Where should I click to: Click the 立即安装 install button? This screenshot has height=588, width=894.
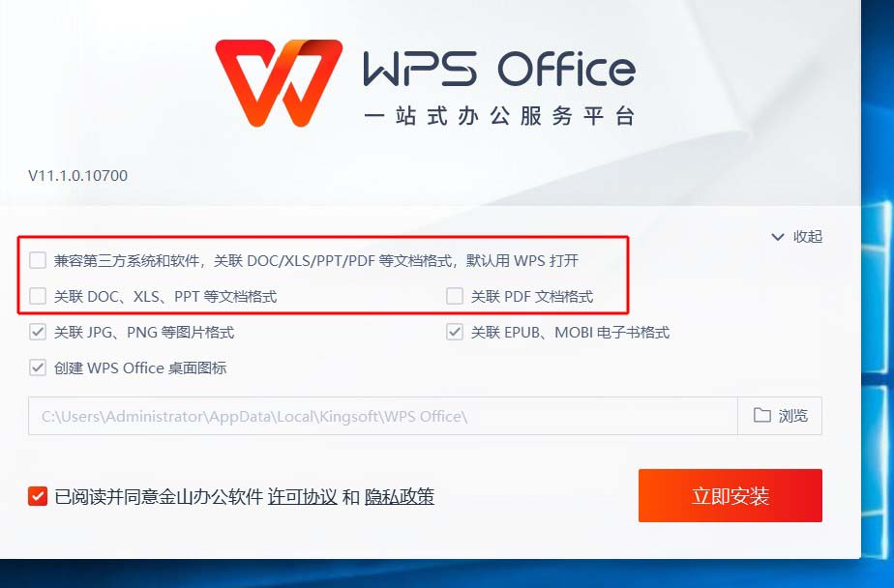pyautogui.click(x=730, y=496)
